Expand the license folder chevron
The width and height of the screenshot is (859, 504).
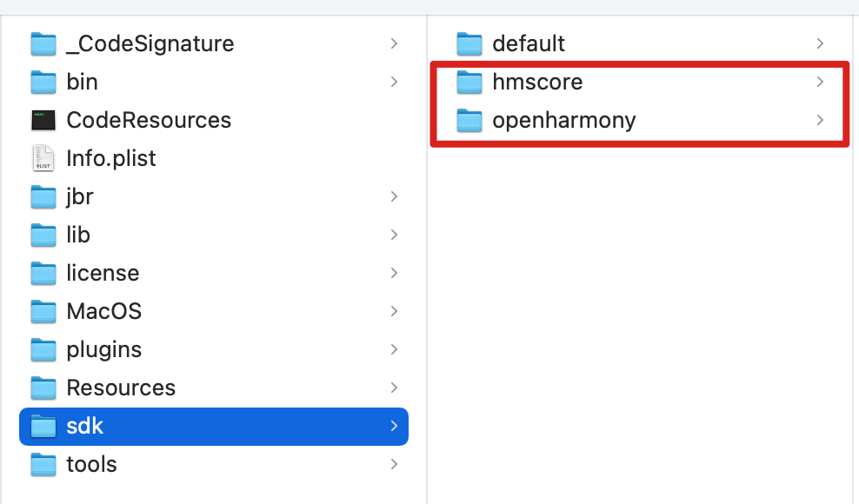(394, 273)
